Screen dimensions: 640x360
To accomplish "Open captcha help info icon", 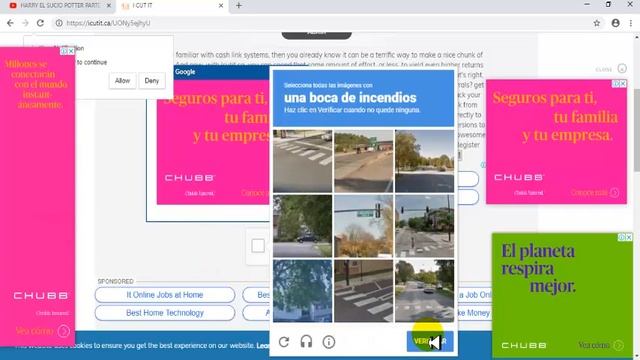I will coord(329,342).
